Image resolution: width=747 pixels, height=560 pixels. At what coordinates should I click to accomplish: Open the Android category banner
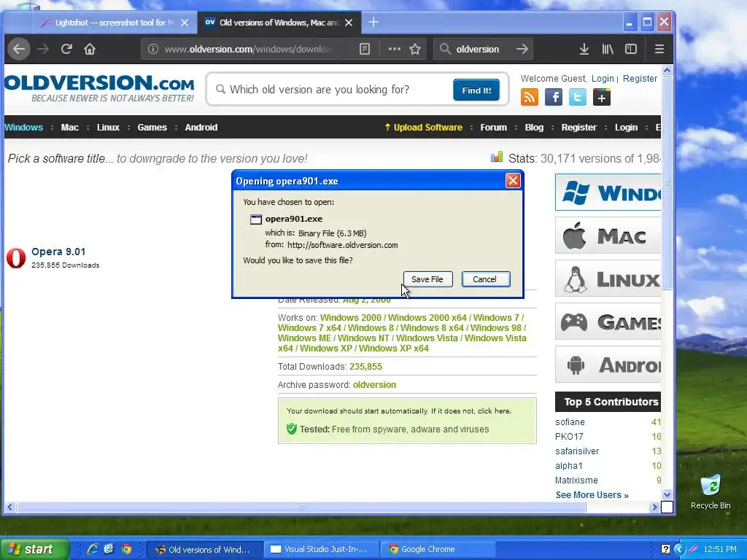608,365
